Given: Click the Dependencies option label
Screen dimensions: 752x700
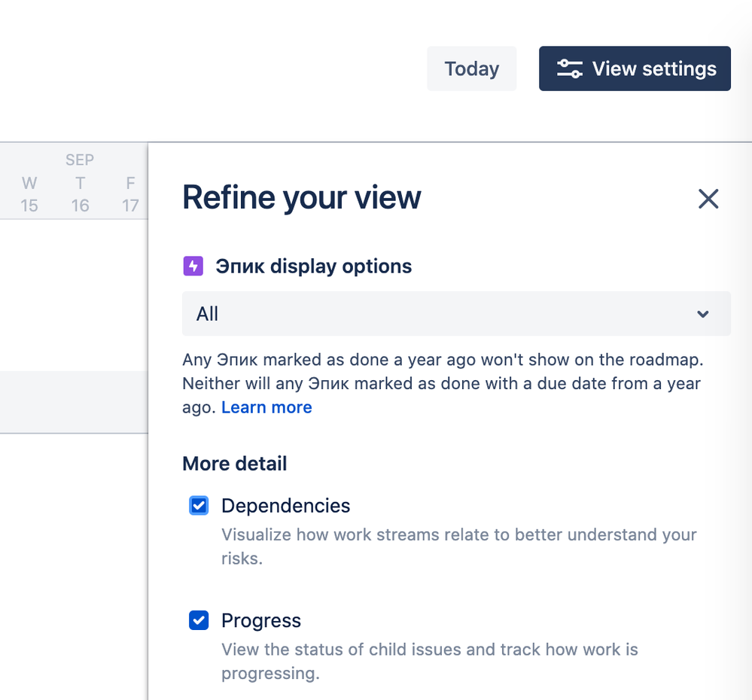Looking at the screenshot, I should [x=285, y=506].
